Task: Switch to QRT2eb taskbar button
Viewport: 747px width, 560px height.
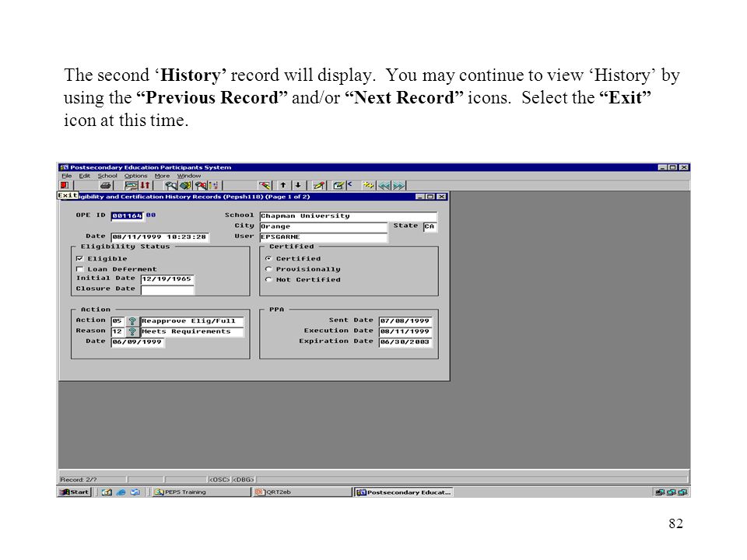Action: [302, 492]
